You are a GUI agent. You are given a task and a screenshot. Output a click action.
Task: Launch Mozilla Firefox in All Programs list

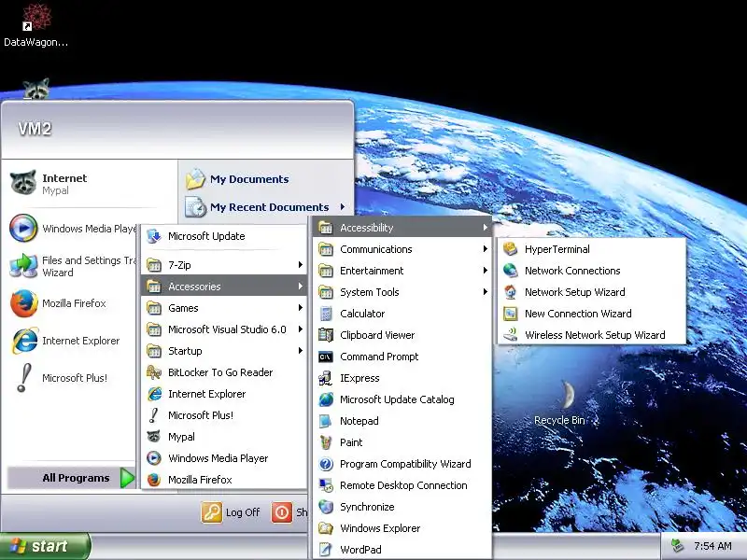click(224, 479)
